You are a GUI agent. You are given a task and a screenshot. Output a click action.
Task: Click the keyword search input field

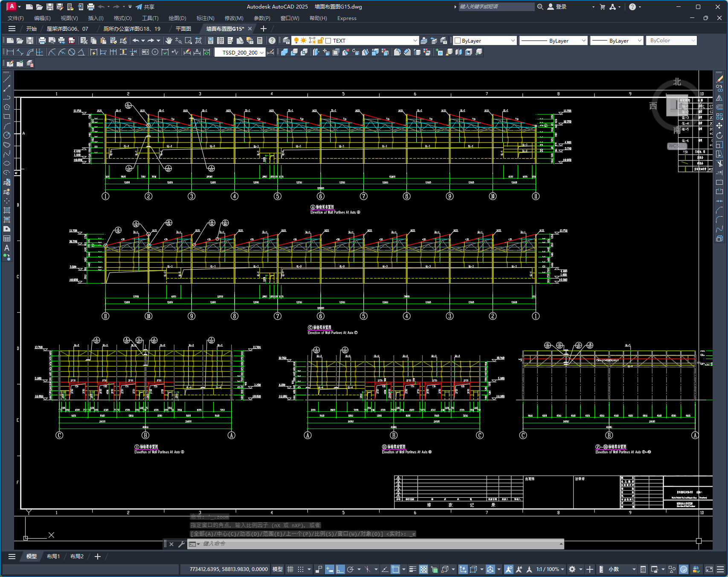(x=496, y=7)
